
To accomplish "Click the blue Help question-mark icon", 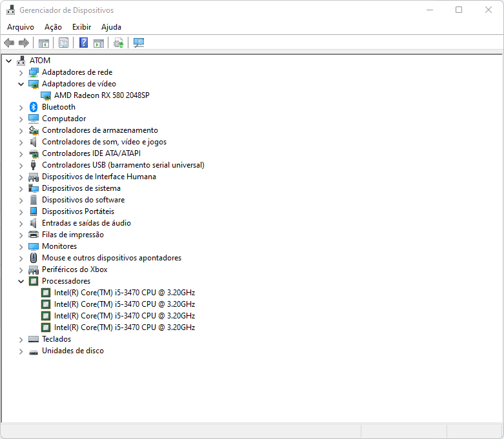I will point(84,43).
